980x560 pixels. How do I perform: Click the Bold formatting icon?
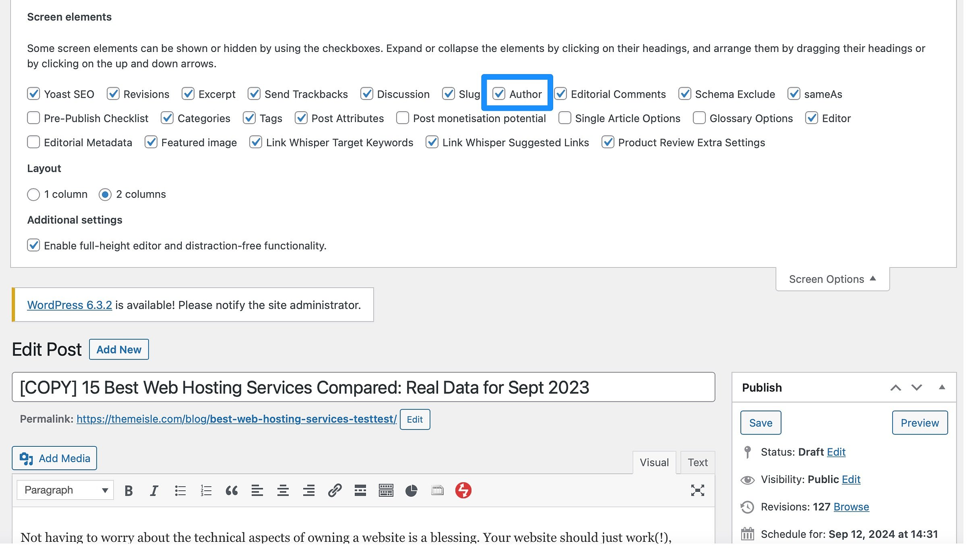[x=128, y=490]
